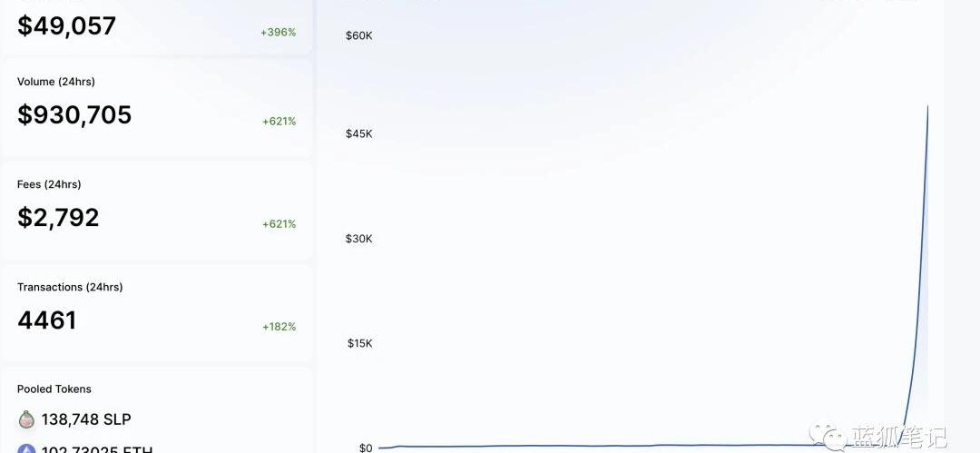The height and width of the screenshot is (453, 980).
Task: Open the Volume (24hrs) card label
Action: coord(56,82)
